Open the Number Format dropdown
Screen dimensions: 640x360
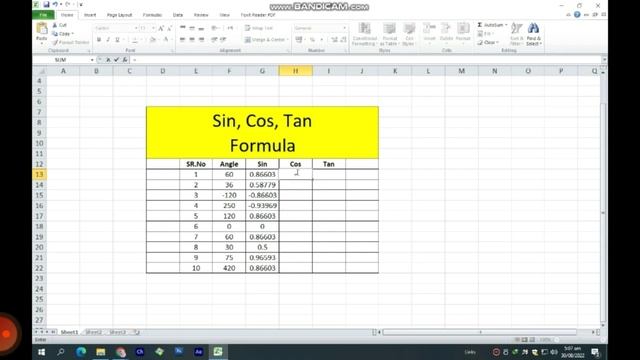click(x=344, y=28)
